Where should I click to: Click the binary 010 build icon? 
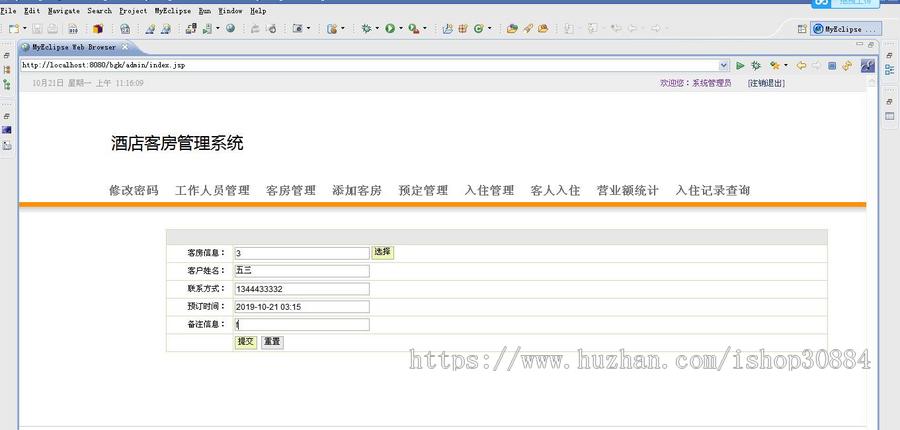click(x=73, y=29)
